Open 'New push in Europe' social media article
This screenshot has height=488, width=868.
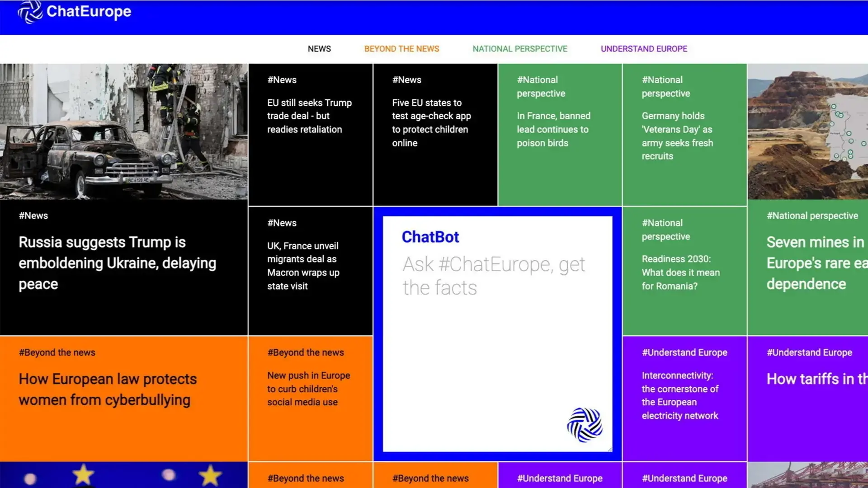(308, 389)
